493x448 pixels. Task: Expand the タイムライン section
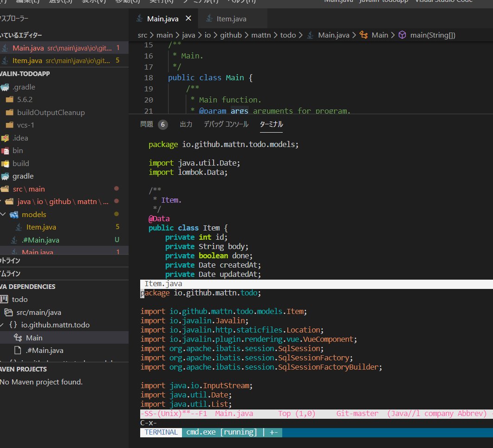click(x=64, y=274)
